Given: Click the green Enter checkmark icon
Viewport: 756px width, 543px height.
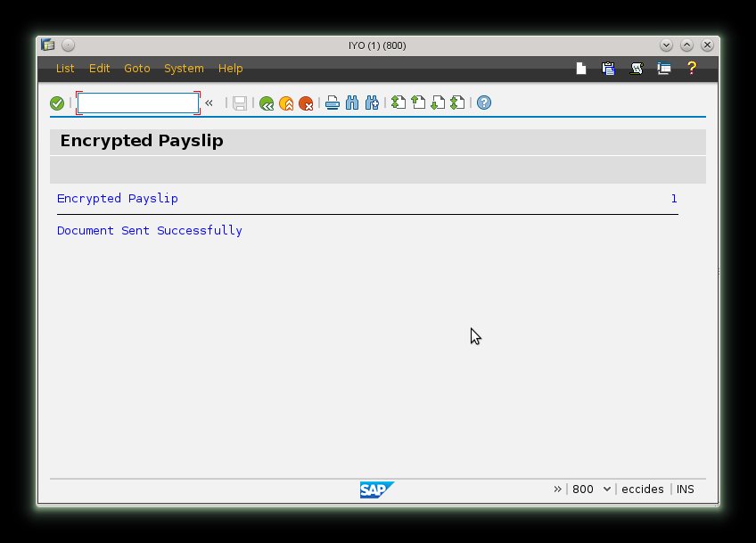Looking at the screenshot, I should [57, 103].
